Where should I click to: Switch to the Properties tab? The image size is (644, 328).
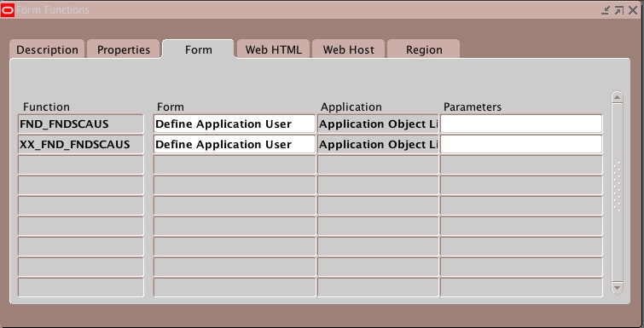[x=123, y=49]
